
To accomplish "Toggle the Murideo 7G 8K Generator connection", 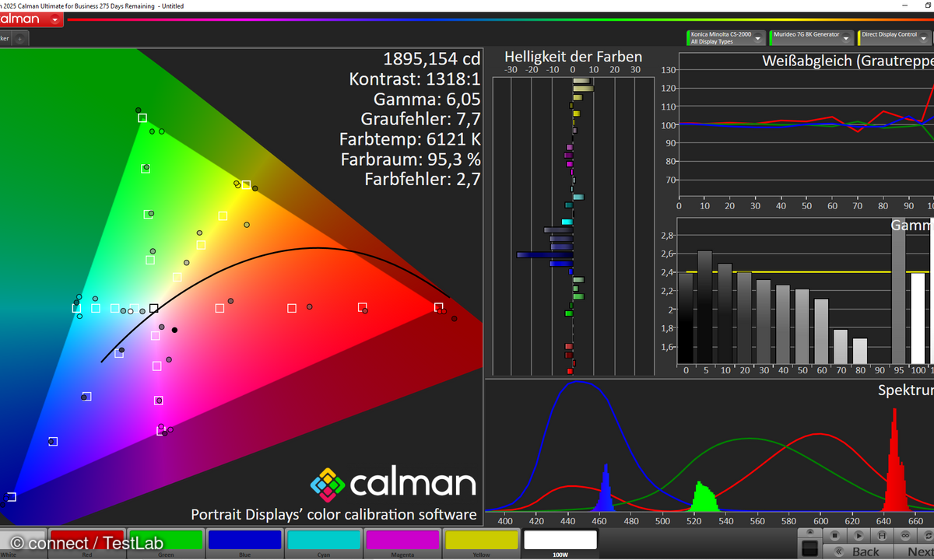I will click(771, 36).
